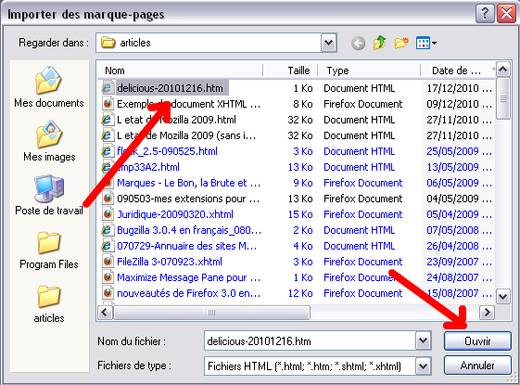Screen dimensions: 520x385
Task: Select file Maximize Message Pane pour
Action: point(189,277)
